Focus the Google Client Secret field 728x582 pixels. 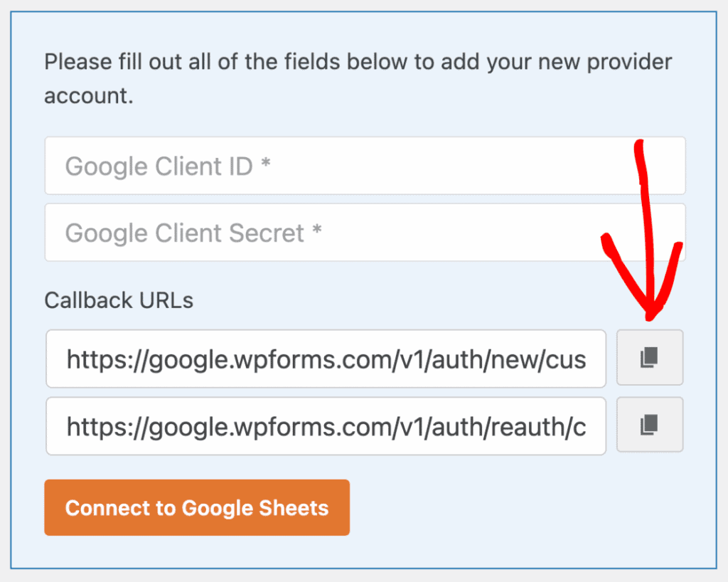click(365, 232)
